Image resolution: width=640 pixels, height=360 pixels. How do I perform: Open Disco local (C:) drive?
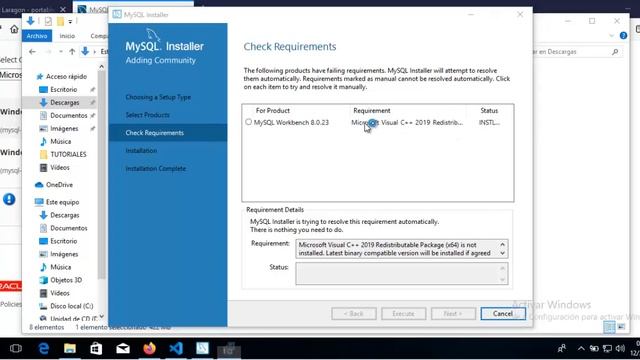[x=67, y=306]
